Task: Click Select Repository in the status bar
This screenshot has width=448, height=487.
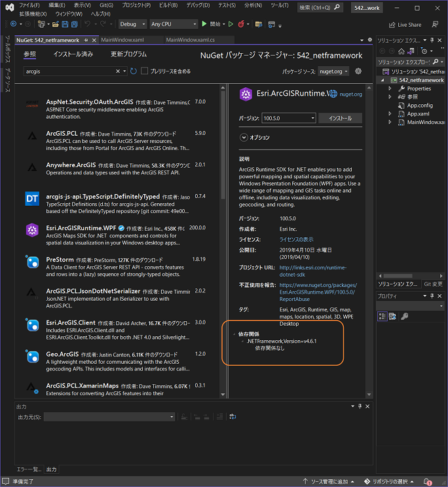Action: [389, 481]
